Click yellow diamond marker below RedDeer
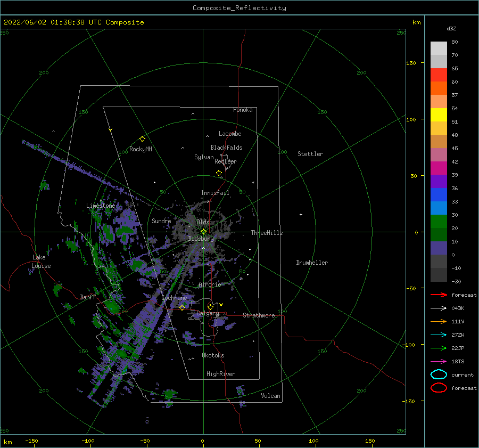 click(x=219, y=173)
